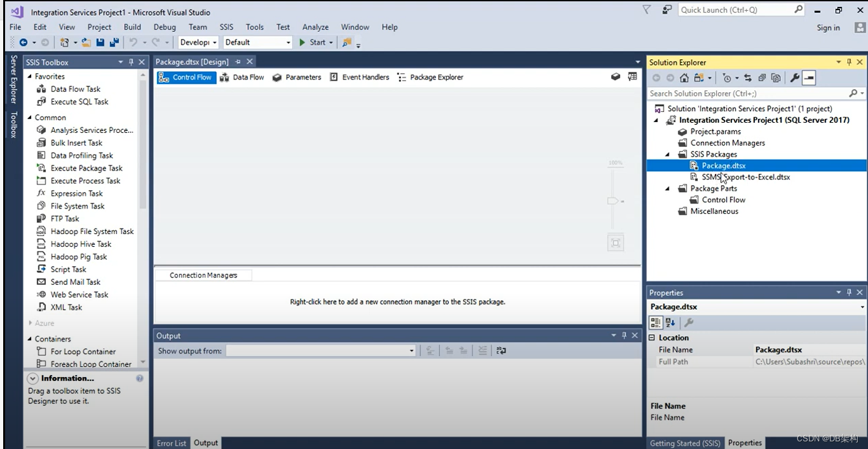The width and height of the screenshot is (868, 449).
Task: Switch to the Error List tab
Action: (171, 443)
